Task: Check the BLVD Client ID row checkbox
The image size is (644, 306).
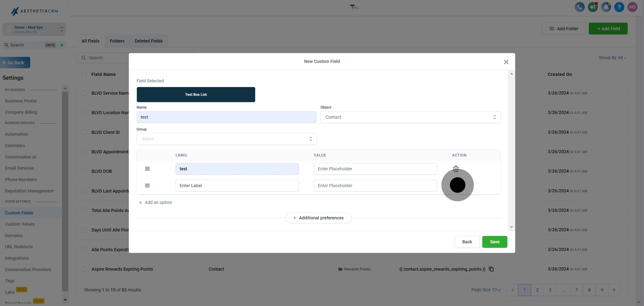Action: 84,132
